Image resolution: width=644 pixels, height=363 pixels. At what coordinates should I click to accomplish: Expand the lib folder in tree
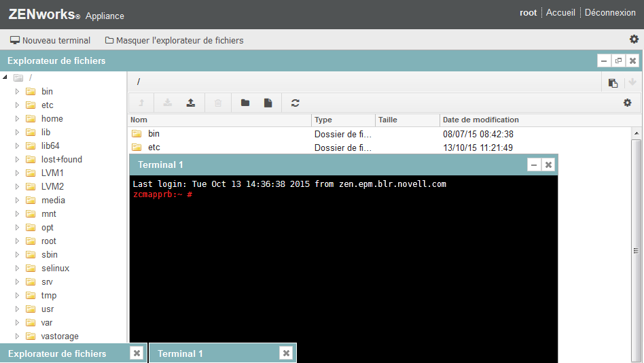coord(17,132)
